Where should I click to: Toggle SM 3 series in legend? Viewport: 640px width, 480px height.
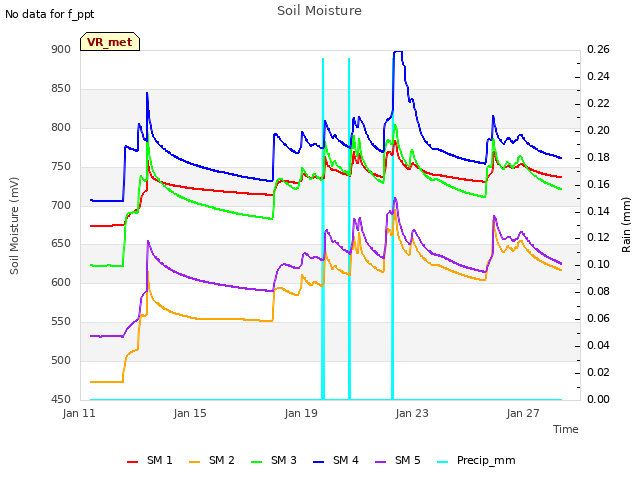274,461
